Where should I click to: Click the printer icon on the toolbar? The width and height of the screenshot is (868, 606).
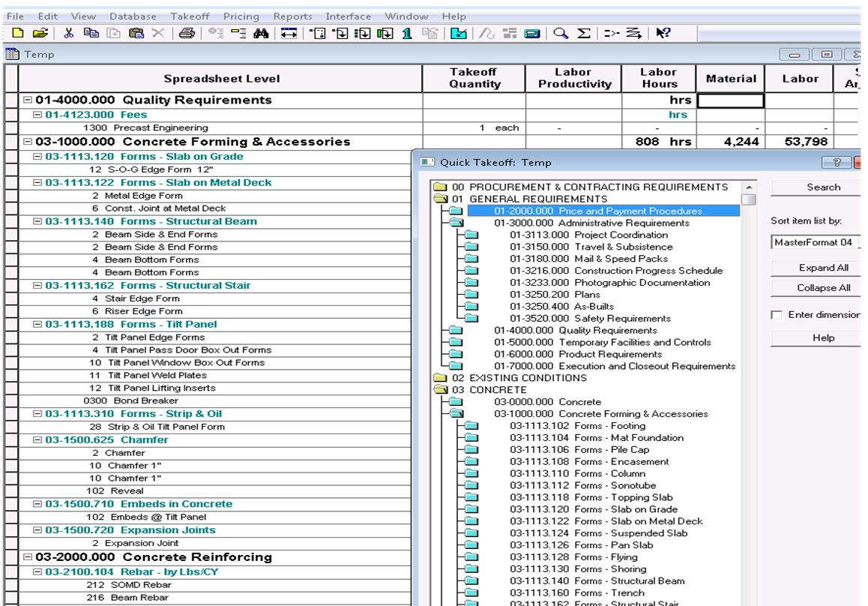tap(187, 31)
